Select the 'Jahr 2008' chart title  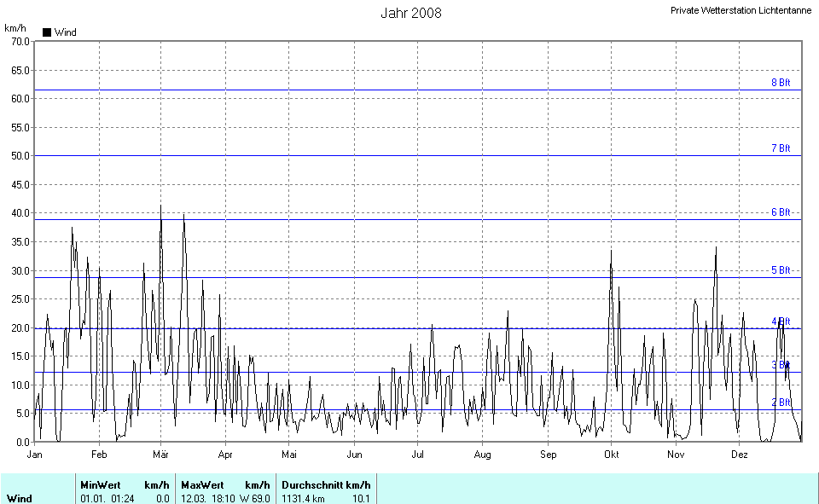point(410,13)
